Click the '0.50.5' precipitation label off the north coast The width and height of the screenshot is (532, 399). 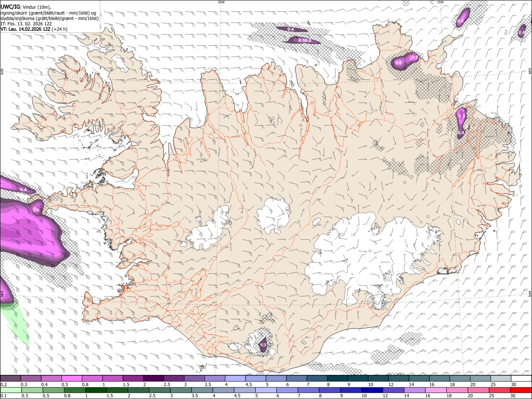point(305,40)
